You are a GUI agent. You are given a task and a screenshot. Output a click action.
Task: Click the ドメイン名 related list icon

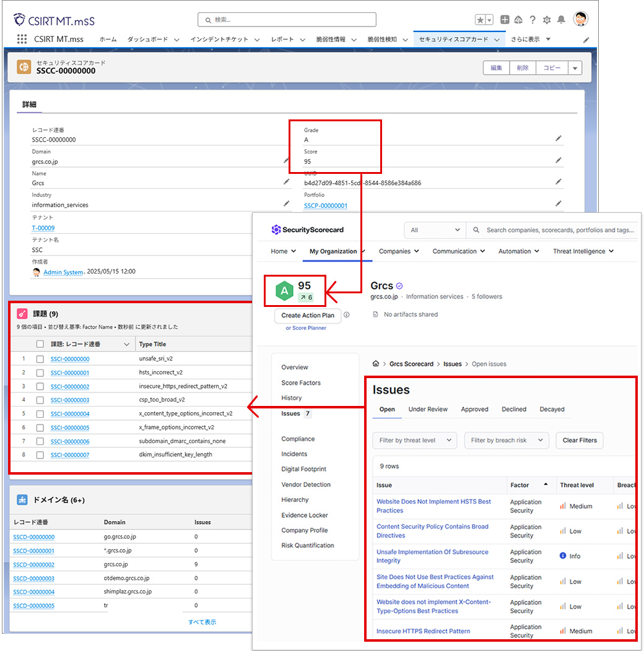click(x=22, y=499)
